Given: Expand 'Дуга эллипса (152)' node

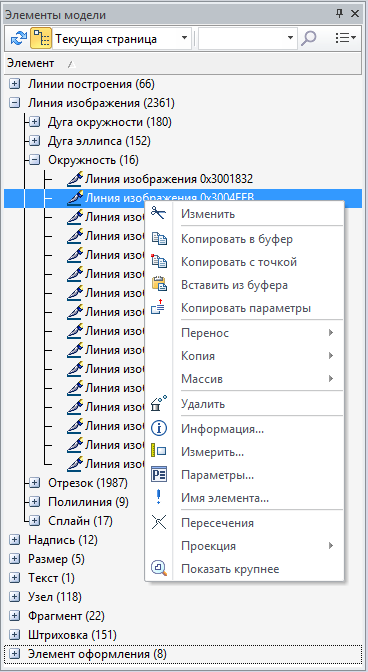Looking at the screenshot, I should 35,141.
